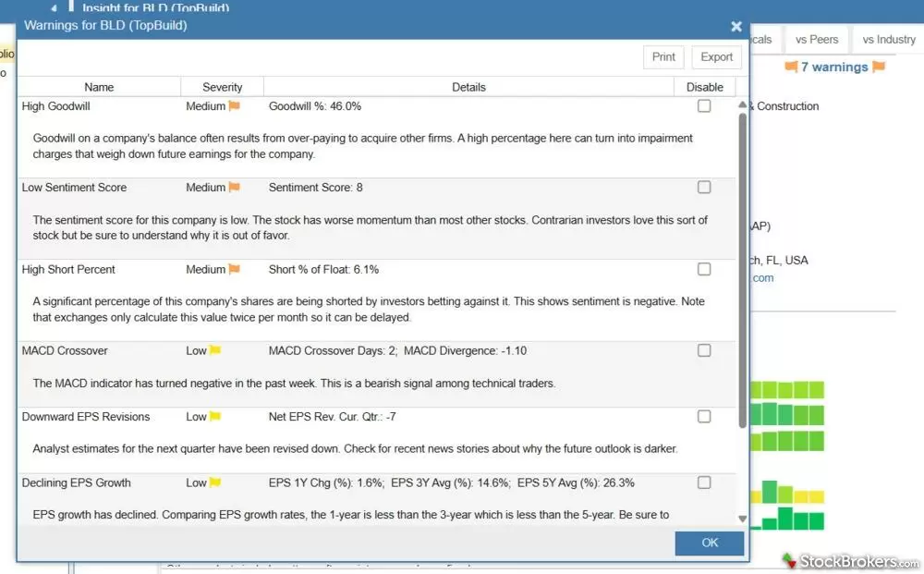Click the orange flag in High Short Percent row
Image resolution: width=924 pixels, height=574 pixels.
235,269
